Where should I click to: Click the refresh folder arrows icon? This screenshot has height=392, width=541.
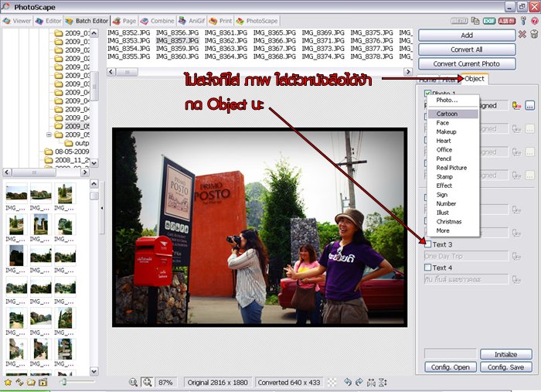coord(19,383)
